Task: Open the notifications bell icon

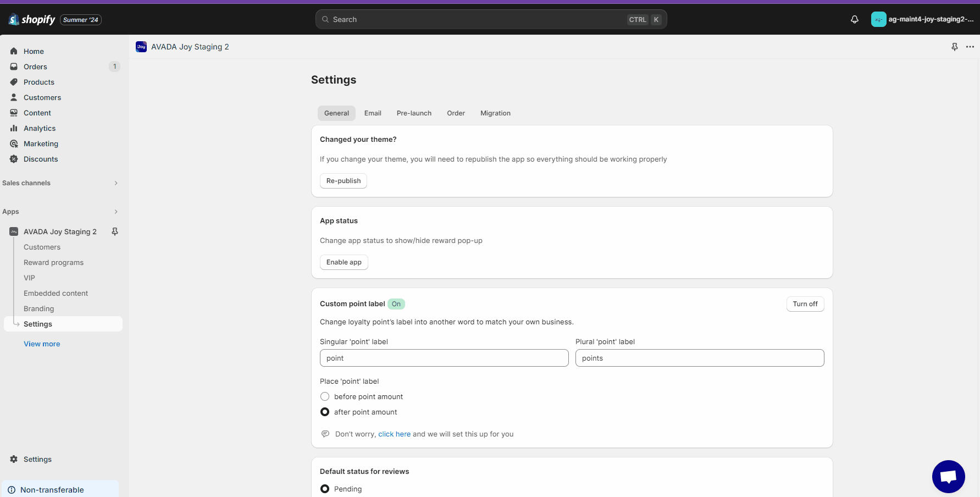Action: pos(854,19)
